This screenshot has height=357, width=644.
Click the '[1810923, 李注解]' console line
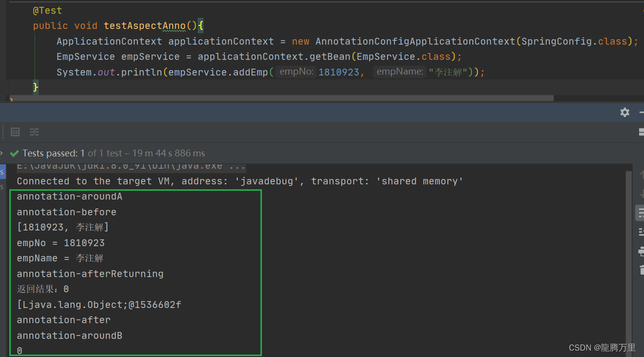pos(63,228)
